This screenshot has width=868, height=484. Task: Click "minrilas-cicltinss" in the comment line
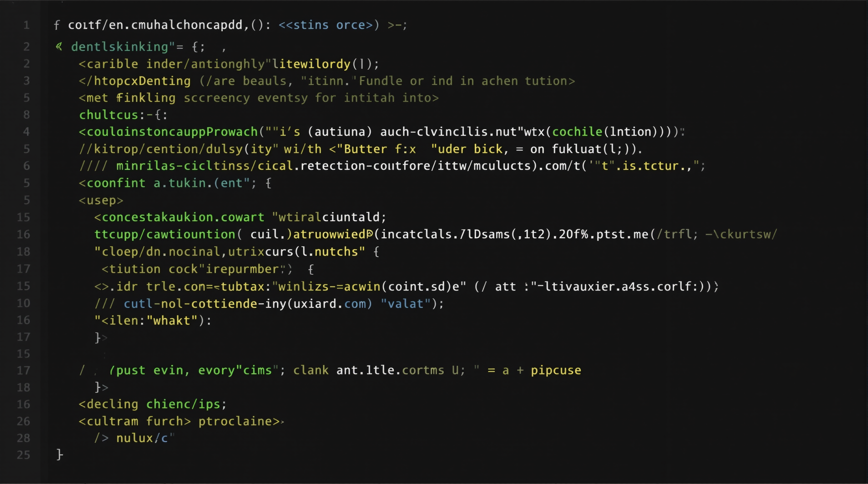tap(183, 166)
